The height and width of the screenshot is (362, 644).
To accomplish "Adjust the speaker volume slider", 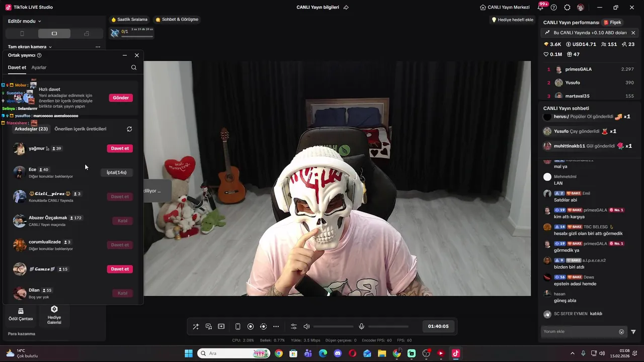I will pos(333,326).
